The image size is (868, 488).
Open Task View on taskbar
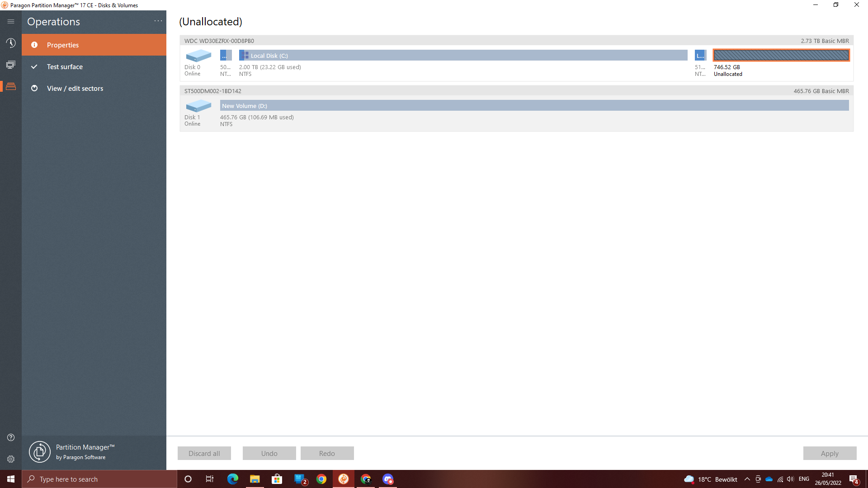pos(210,479)
